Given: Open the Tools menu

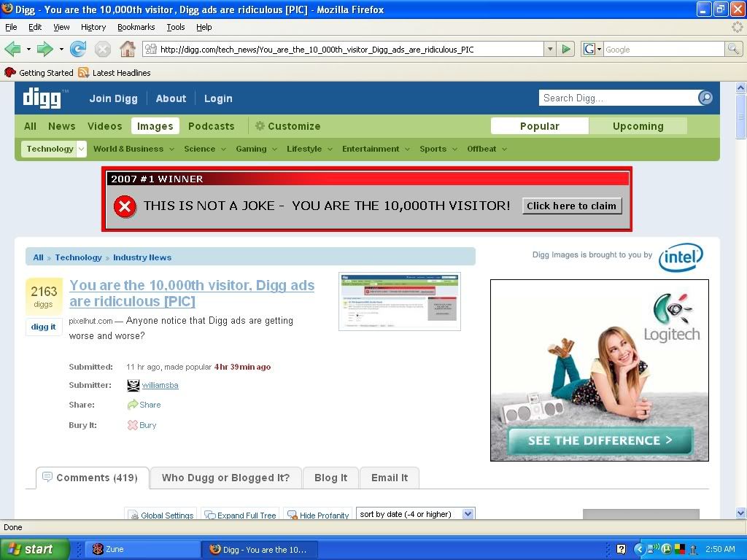Looking at the screenshot, I should tap(176, 27).
